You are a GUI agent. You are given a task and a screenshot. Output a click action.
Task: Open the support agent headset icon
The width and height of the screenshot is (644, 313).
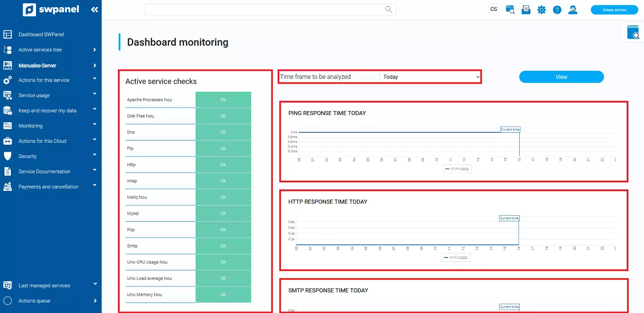pos(573,10)
